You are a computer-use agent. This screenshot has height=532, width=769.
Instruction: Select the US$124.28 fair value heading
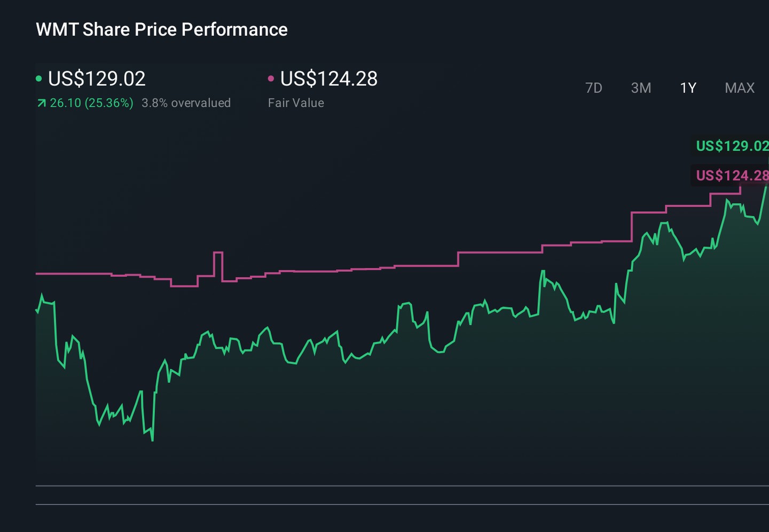329,79
